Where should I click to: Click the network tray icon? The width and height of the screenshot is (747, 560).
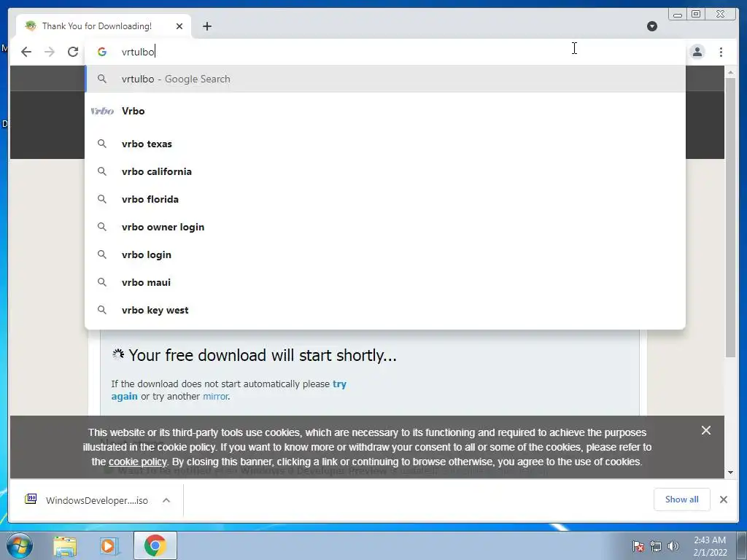tap(656, 546)
